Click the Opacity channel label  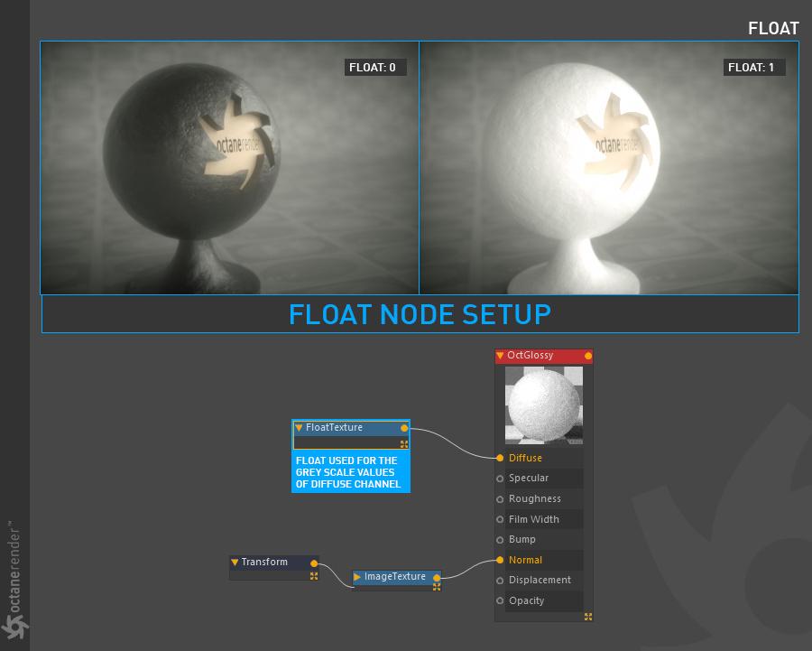(526, 600)
